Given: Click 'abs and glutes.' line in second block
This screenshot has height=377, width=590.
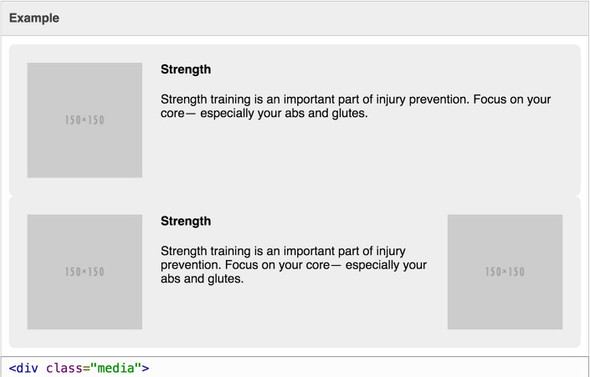Looking at the screenshot, I should [202, 279].
